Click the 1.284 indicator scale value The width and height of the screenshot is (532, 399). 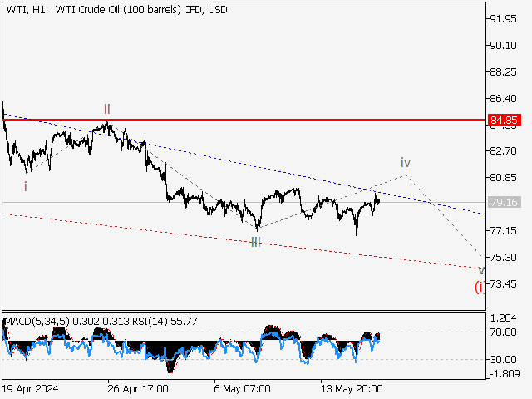[x=504, y=318]
